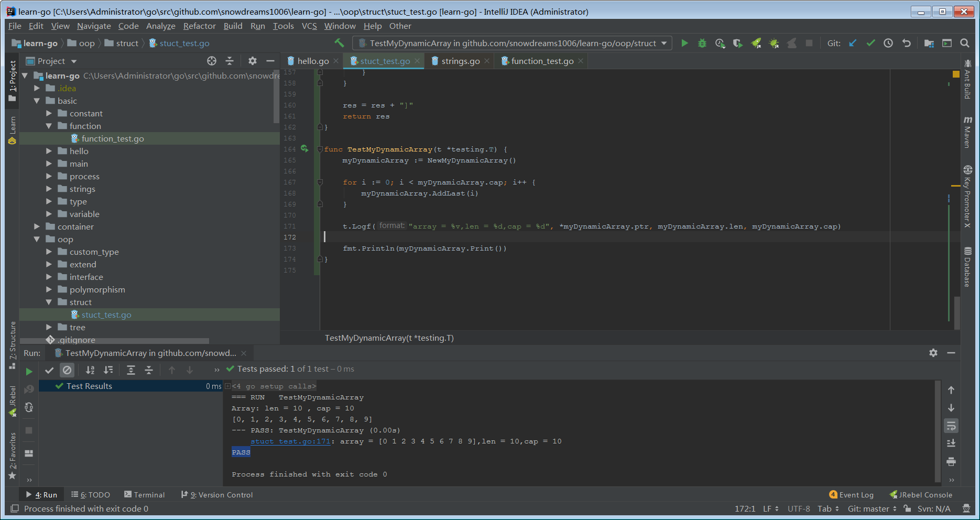Toggle showing passed tests
The image size is (980, 520).
pyautogui.click(x=49, y=370)
